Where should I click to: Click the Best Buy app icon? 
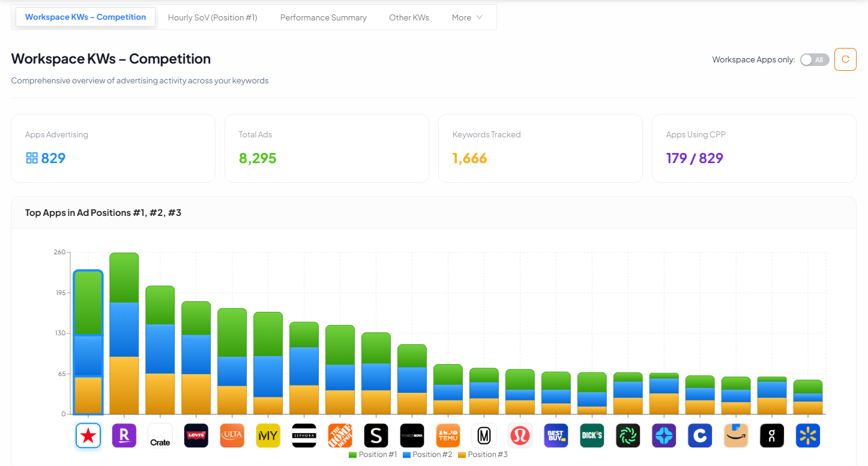click(556, 436)
